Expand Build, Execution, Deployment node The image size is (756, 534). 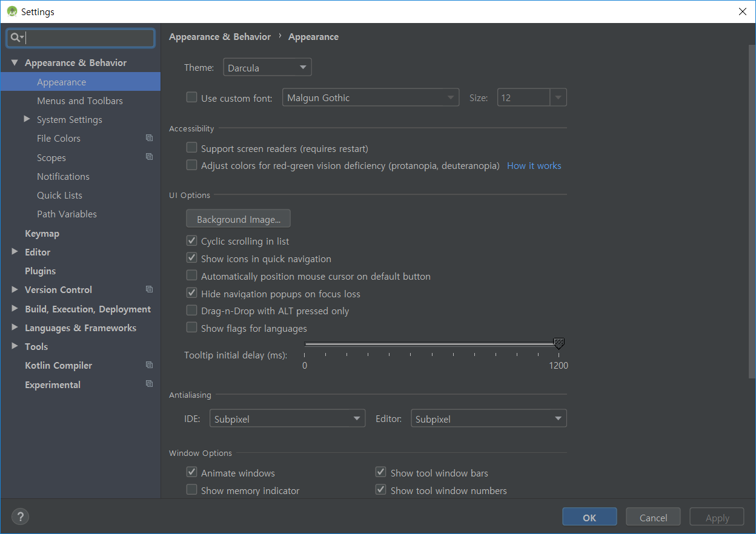[x=15, y=309]
